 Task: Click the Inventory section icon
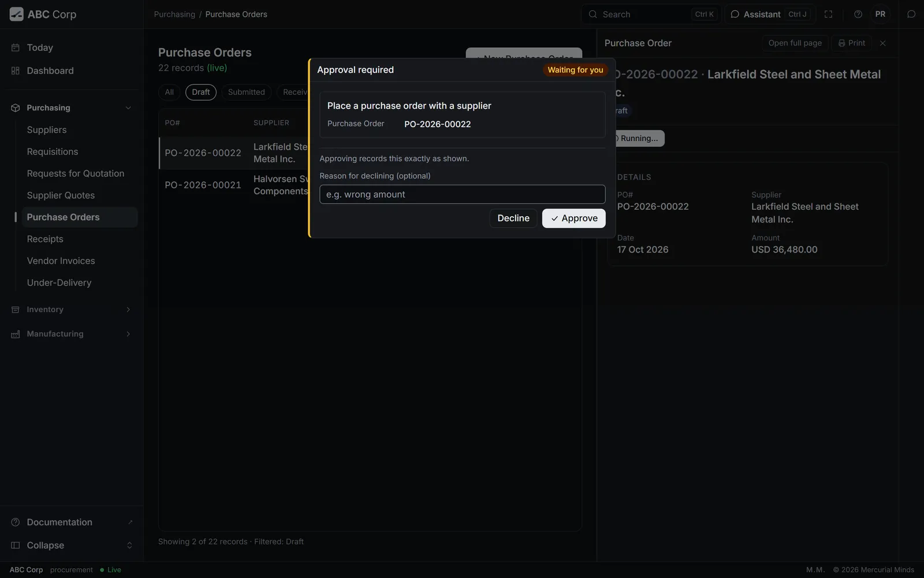tap(16, 310)
